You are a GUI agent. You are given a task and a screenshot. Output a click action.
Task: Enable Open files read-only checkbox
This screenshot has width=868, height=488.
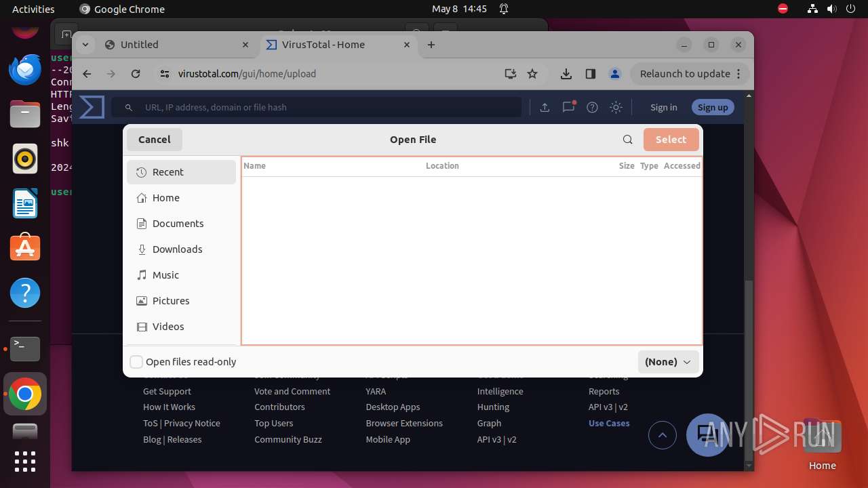(x=136, y=362)
